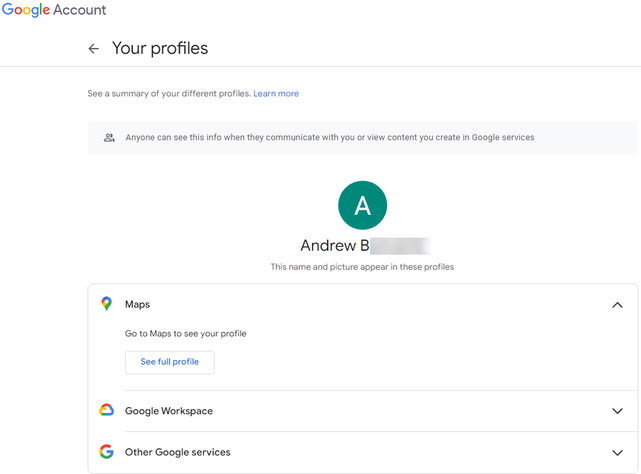Click 'This name and picture appear' caption
This screenshot has height=474, width=641.
[363, 268]
